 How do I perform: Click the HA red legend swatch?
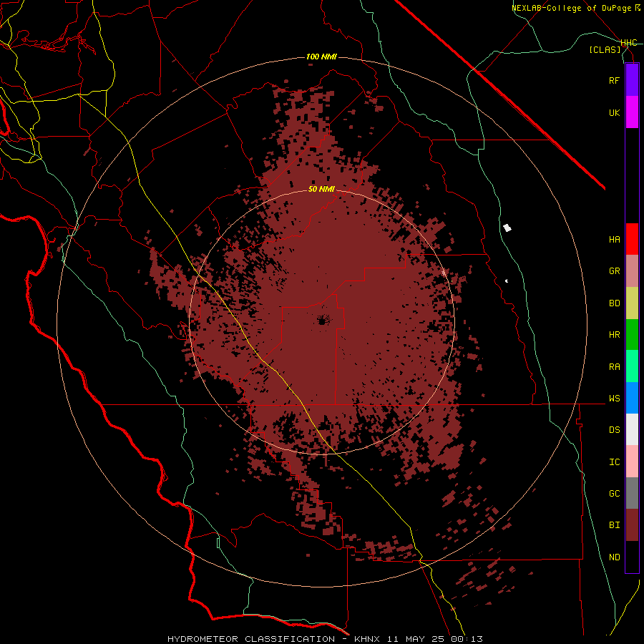pyautogui.click(x=632, y=239)
